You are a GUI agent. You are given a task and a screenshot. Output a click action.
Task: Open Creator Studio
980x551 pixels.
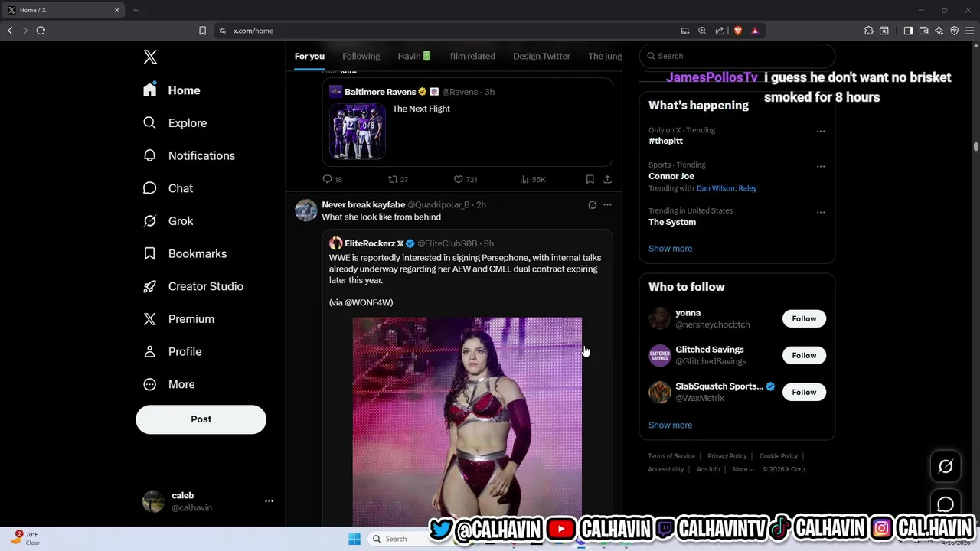(x=194, y=286)
